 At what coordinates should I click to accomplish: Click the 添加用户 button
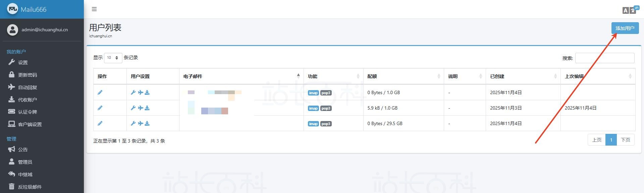tap(625, 28)
